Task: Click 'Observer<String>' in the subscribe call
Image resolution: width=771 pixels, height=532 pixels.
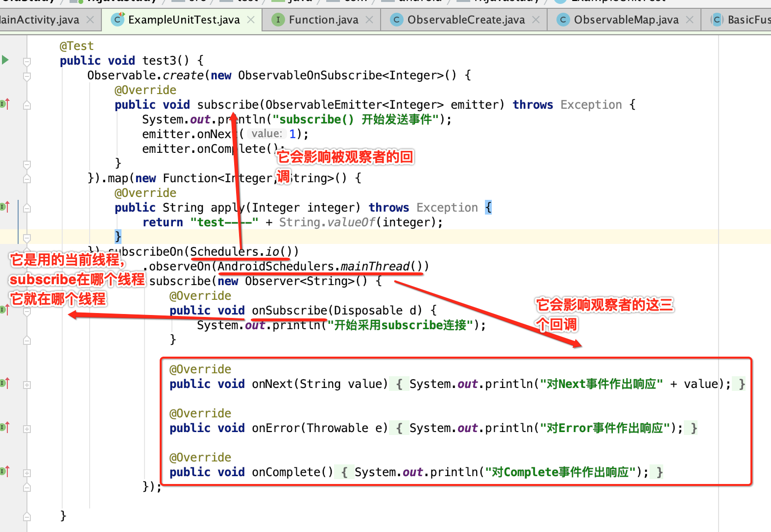Action: 299,281
